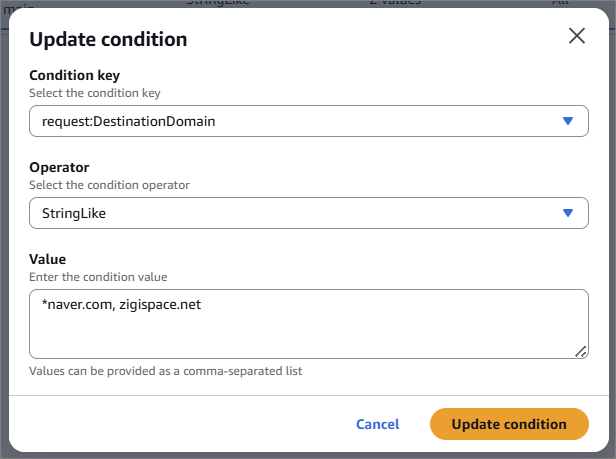
Task: Click the empty area of Value textarea
Action: (300, 335)
